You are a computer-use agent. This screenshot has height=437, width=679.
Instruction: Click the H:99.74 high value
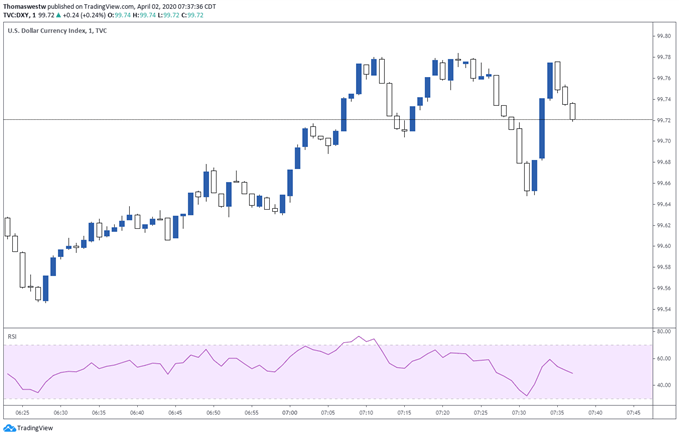point(144,15)
